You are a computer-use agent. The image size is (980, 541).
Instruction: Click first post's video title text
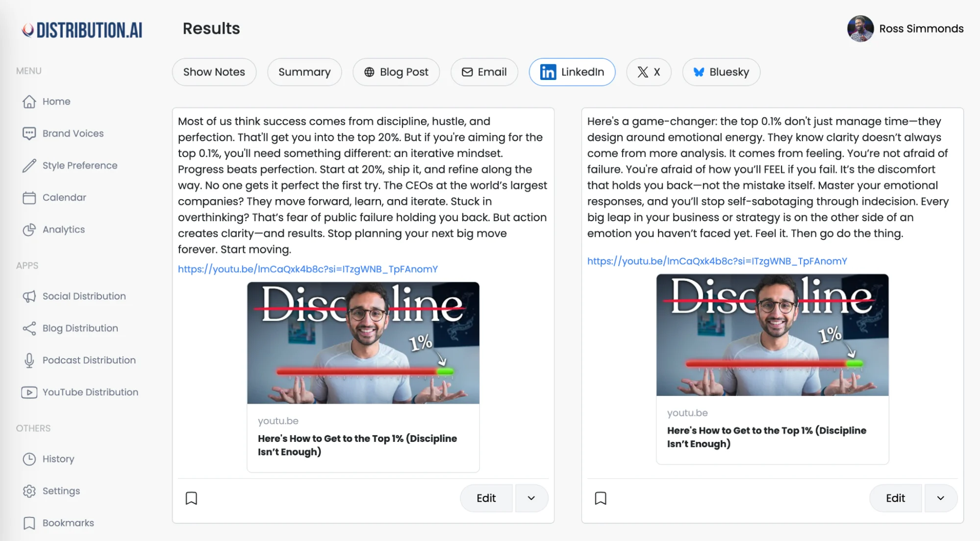pyautogui.click(x=357, y=445)
